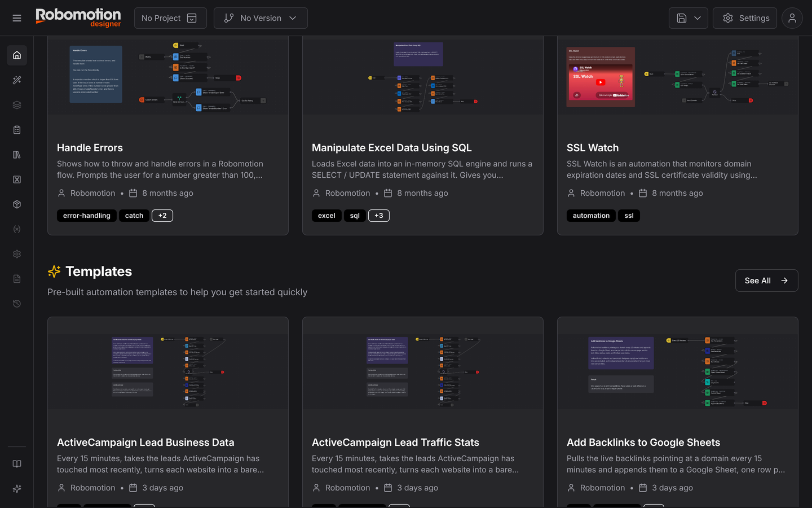This screenshot has width=812, height=508.
Task: Open ActiveCampaign Lead Traffic Stats title
Action: (395, 443)
